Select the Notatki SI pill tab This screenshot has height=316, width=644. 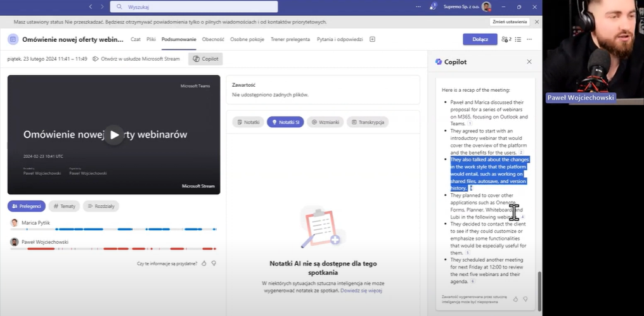pyautogui.click(x=285, y=122)
